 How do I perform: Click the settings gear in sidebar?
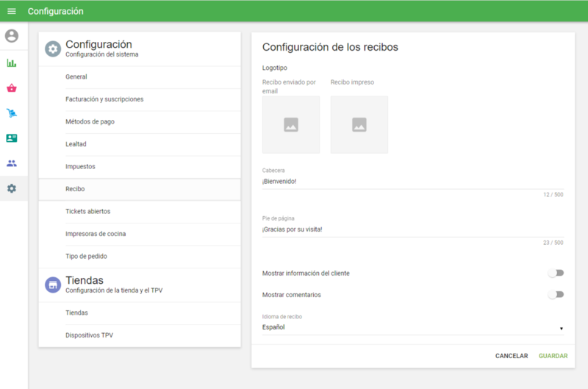coord(12,188)
